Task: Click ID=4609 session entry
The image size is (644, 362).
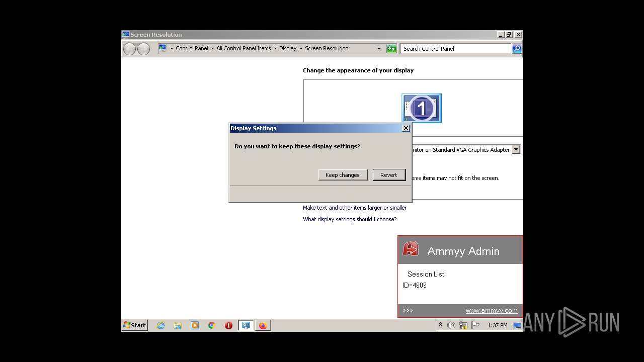Action: [415, 285]
